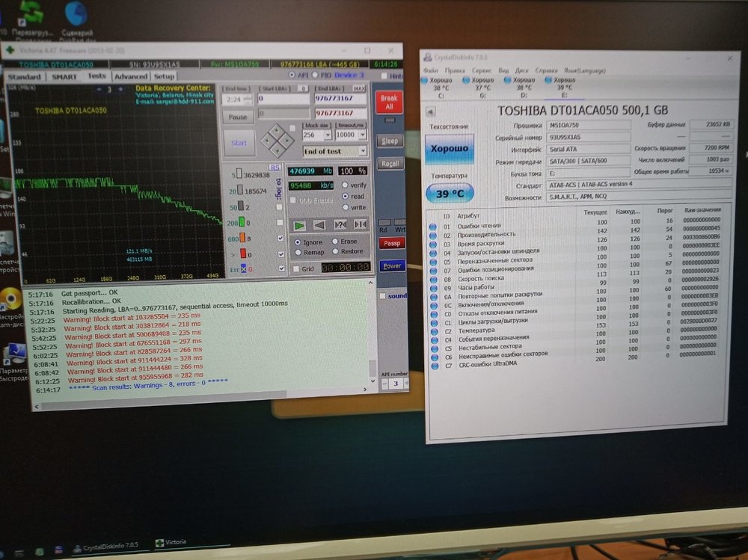The image size is (748, 560).
Task: Switch to the SMART tab in Victoria
Action: pyautogui.click(x=64, y=76)
